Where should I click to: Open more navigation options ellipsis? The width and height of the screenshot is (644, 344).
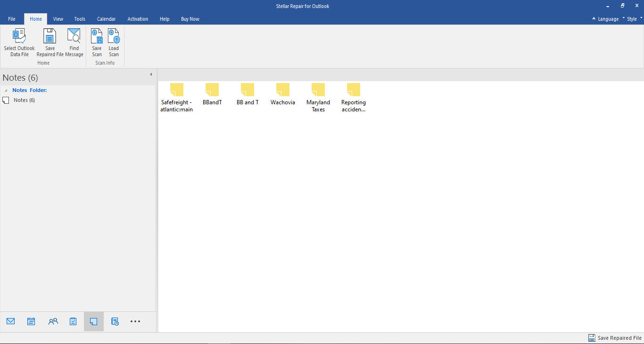(x=135, y=321)
